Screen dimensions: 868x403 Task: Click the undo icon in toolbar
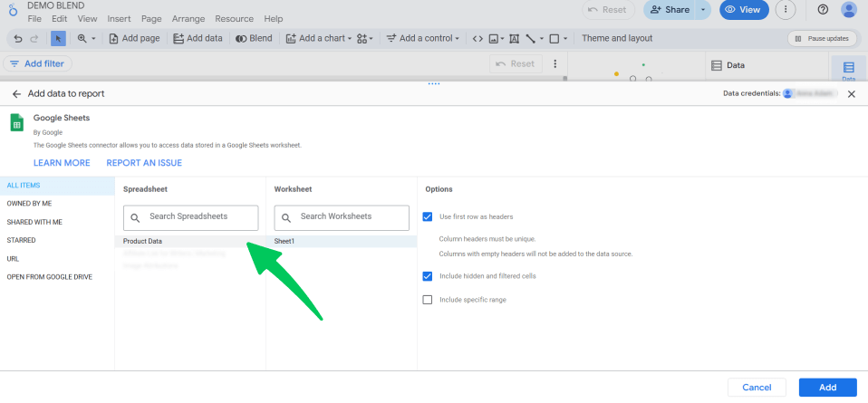coord(18,38)
